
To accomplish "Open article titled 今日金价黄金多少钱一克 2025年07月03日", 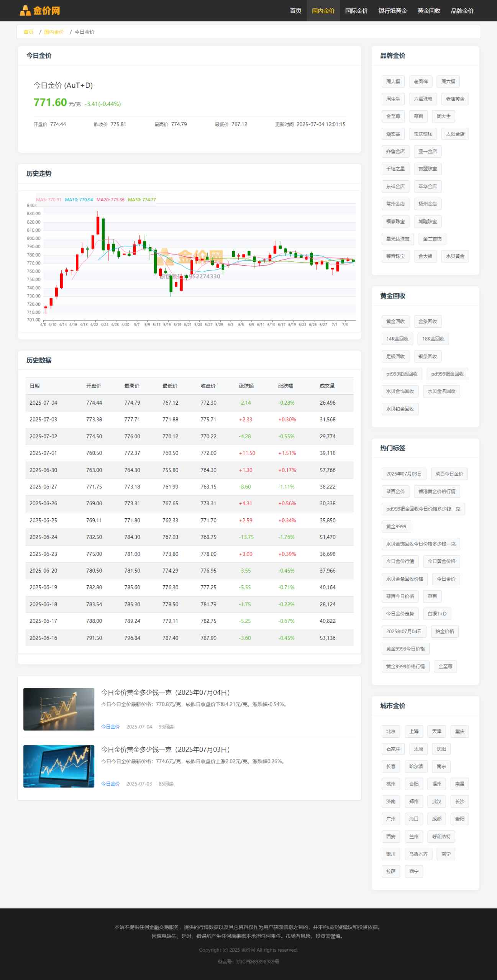I will 165,750.
